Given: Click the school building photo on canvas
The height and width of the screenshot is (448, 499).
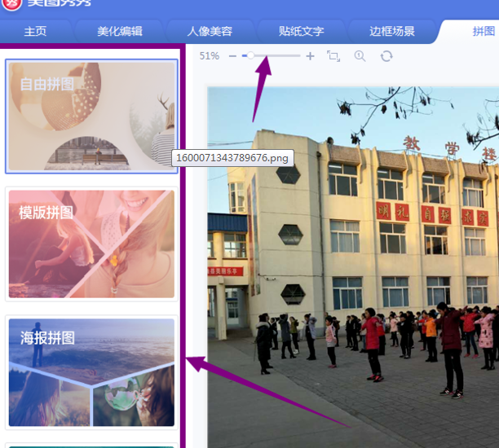Looking at the screenshot, I should tap(353, 267).
